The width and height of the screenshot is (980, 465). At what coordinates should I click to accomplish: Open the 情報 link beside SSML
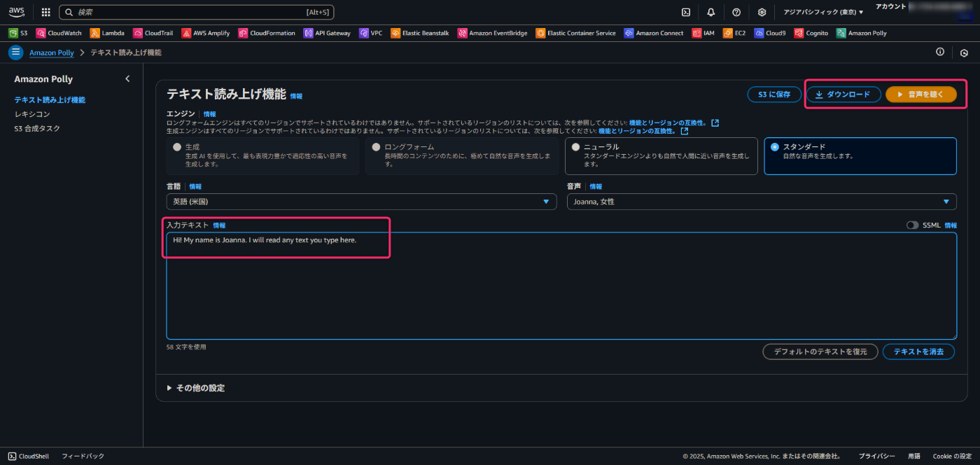coord(951,225)
